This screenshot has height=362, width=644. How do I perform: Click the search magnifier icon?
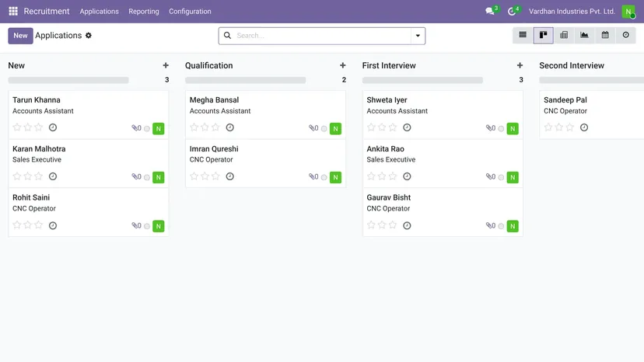coord(227,35)
